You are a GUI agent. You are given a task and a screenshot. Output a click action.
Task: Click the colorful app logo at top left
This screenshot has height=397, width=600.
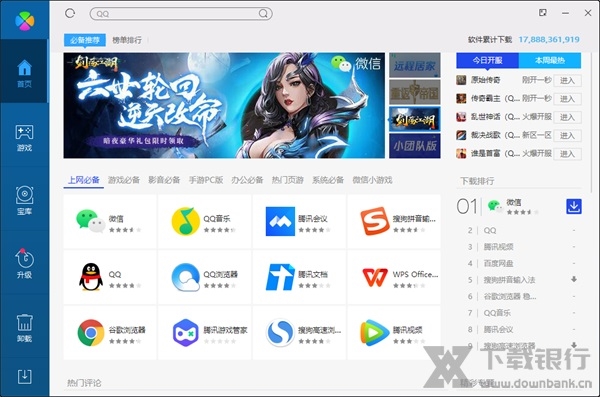click(24, 20)
